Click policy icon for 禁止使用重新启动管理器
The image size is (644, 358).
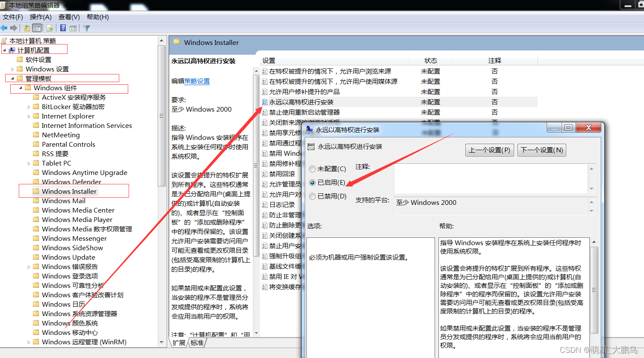(x=265, y=112)
